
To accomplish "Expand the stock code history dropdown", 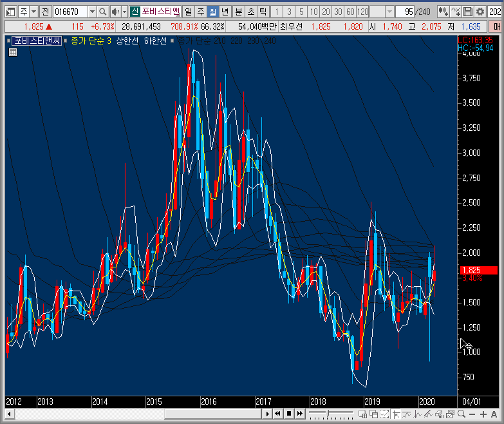I will click(92, 12).
